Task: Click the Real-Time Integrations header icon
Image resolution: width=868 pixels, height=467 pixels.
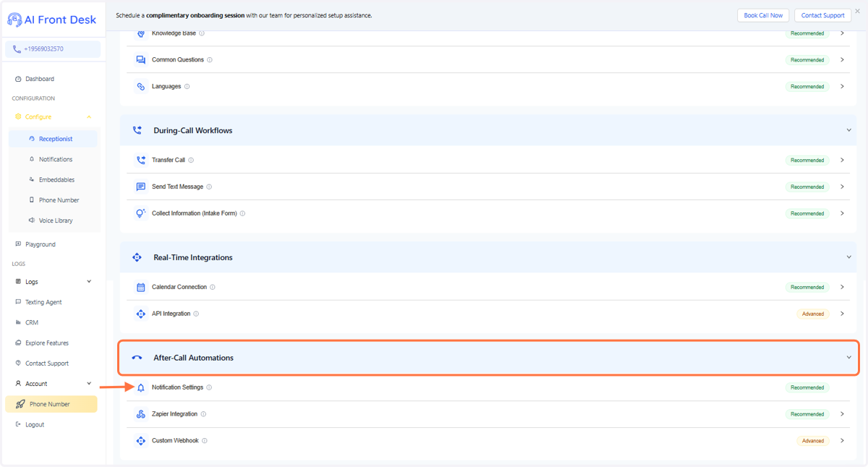Action: pyautogui.click(x=137, y=257)
